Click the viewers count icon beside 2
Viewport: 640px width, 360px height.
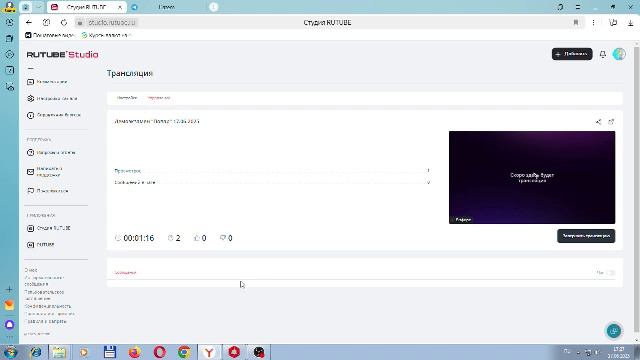coord(171,238)
